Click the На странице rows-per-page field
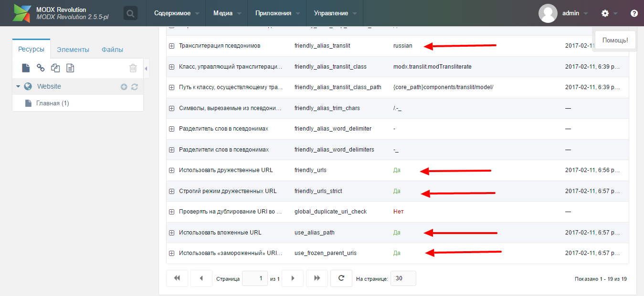 pos(403,278)
